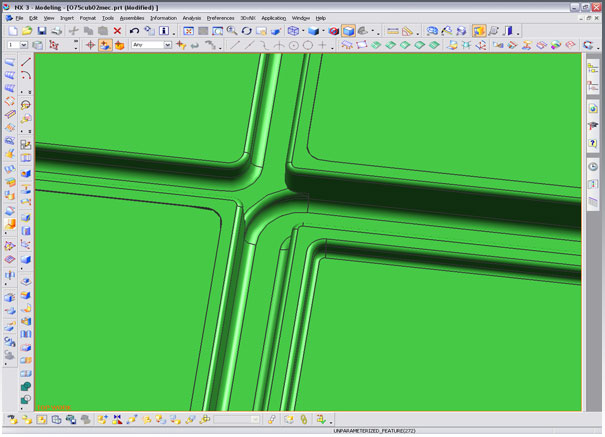Viewport: 605px width, 437px height.
Task: Click the Fit view icon
Action: tap(188, 31)
